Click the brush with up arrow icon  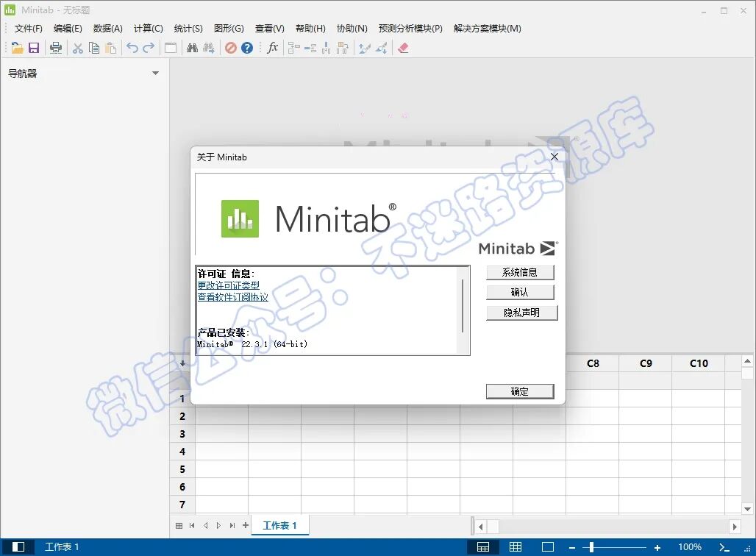(x=365, y=48)
